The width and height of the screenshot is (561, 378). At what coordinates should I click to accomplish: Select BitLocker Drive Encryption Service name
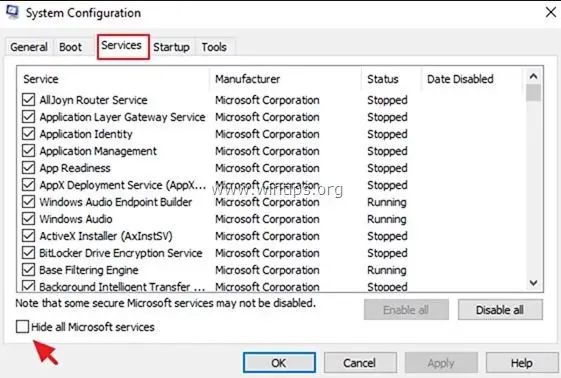(121, 253)
